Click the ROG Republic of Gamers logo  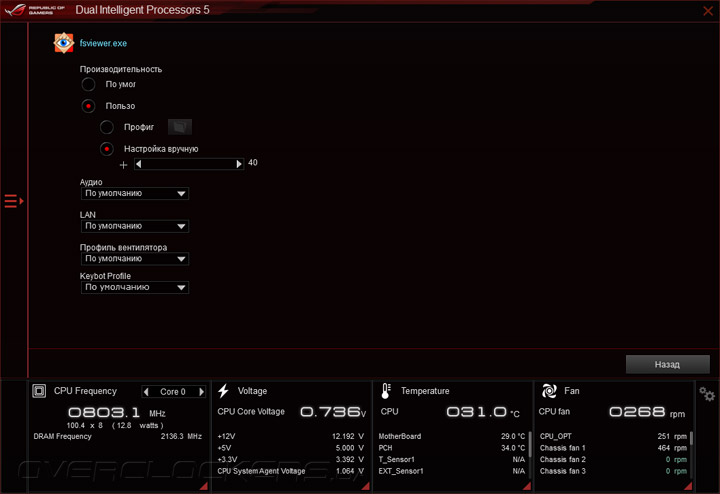(x=35, y=10)
